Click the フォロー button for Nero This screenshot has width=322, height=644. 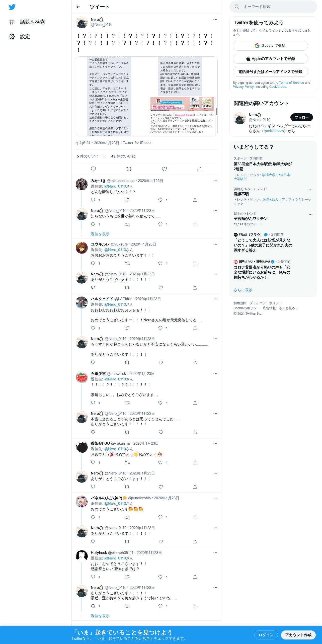(302, 117)
